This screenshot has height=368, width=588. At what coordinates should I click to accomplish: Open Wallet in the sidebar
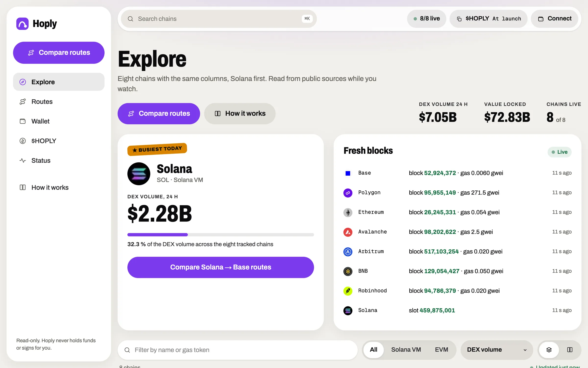point(59,121)
